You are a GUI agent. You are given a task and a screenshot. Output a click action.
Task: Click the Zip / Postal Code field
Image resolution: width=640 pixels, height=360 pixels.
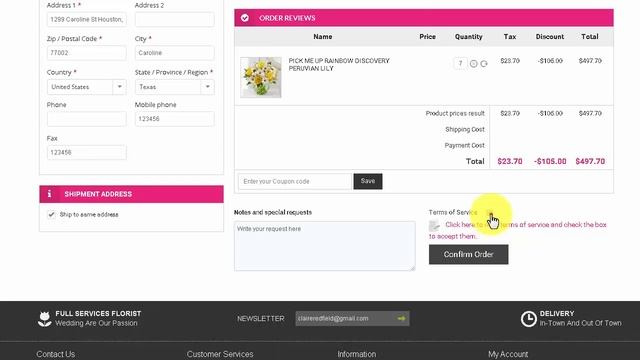[87, 53]
